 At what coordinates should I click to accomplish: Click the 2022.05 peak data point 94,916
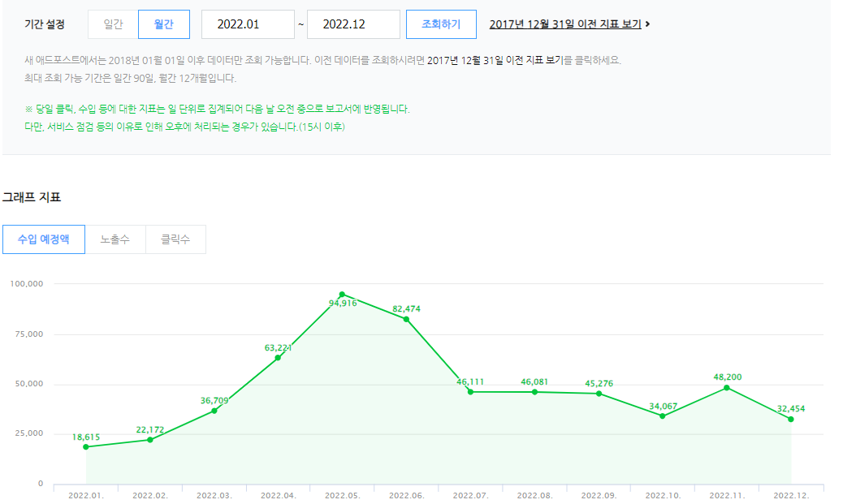point(342,295)
